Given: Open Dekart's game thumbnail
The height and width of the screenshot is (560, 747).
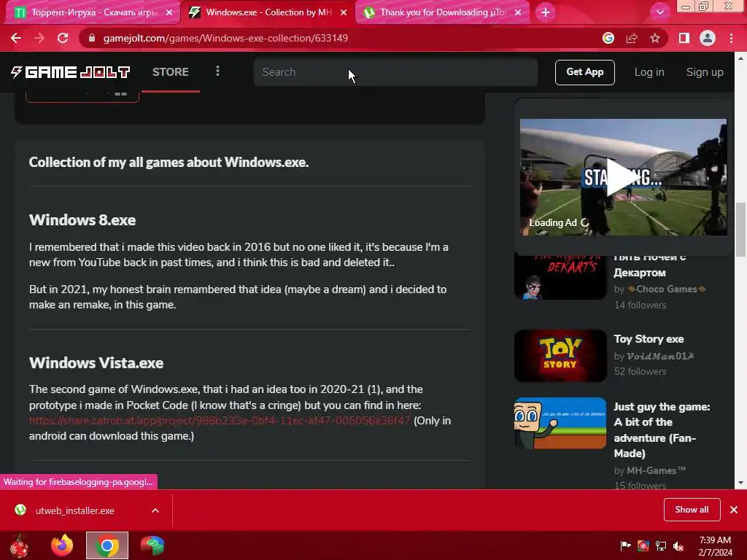Looking at the screenshot, I should click(x=560, y=278).
